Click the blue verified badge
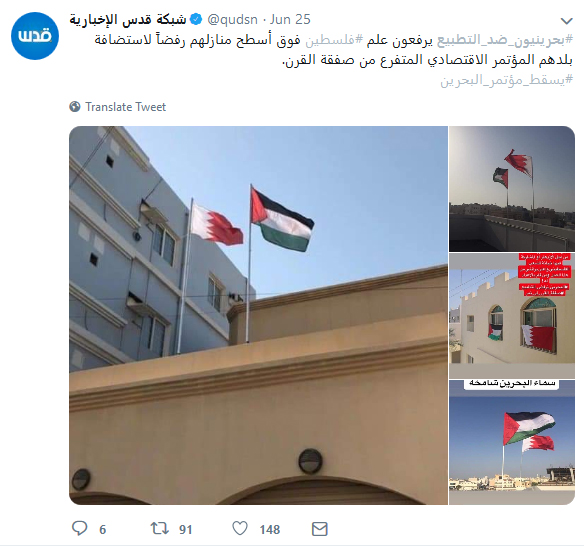 [196, 19]
